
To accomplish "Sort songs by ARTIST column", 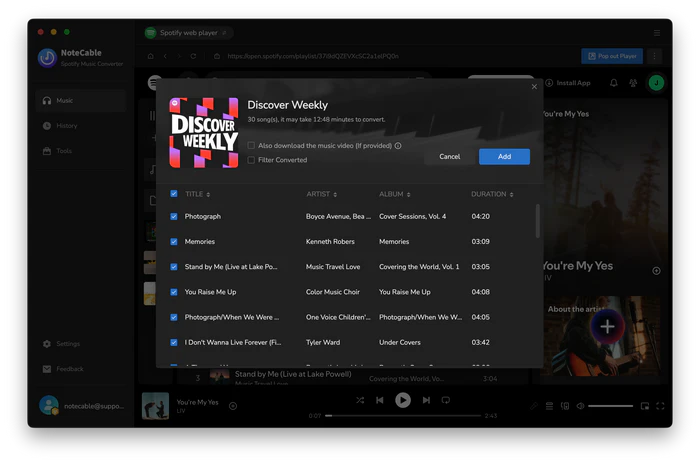I will pos(321,194).
